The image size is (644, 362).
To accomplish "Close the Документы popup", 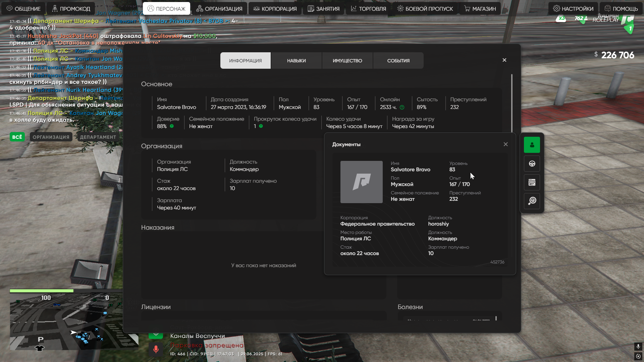I will (505, 144).
